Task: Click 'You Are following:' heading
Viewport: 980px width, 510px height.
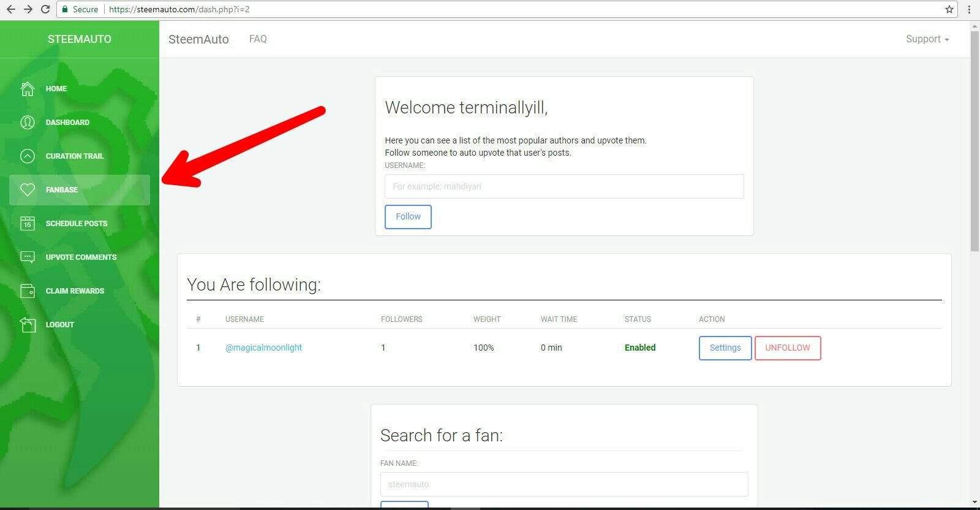Action: point(254,285)
